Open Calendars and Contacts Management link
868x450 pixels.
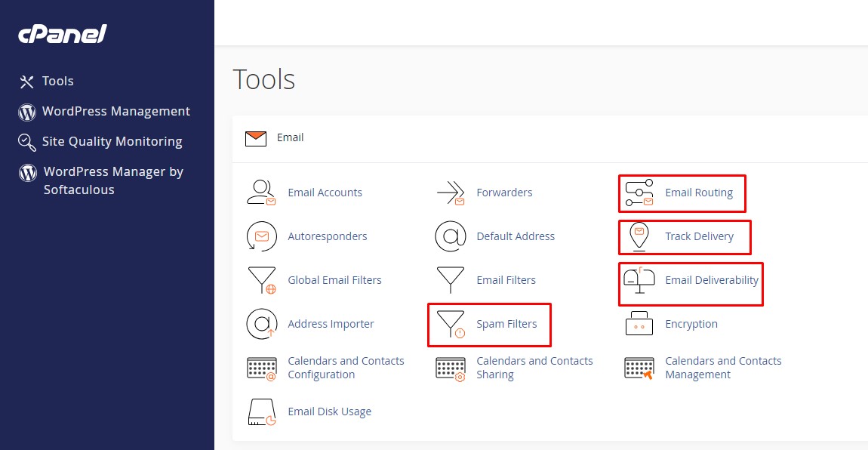point(723,368)
